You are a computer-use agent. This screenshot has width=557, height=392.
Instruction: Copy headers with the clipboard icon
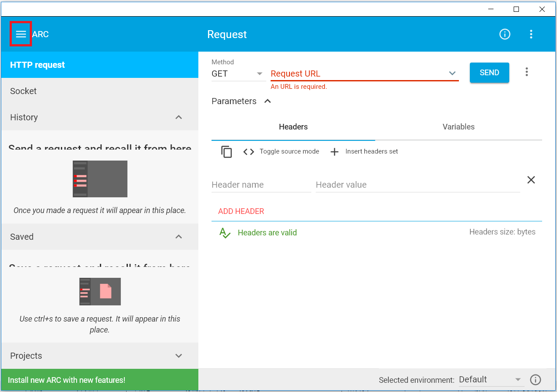(226, 152)
